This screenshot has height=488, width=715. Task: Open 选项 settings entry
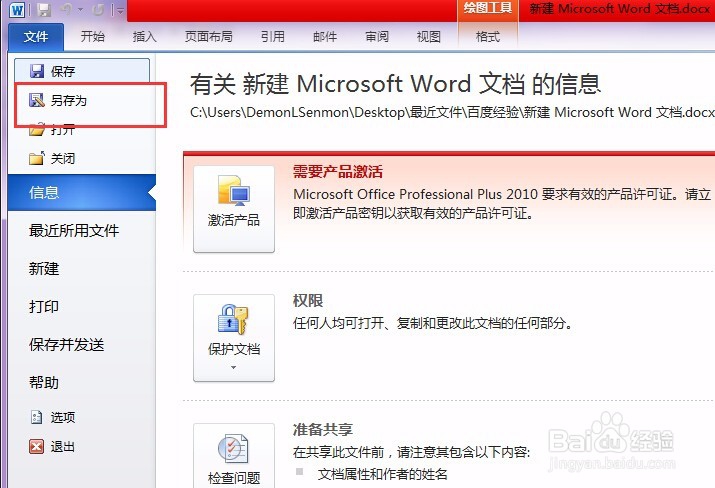tap(62, 417)
